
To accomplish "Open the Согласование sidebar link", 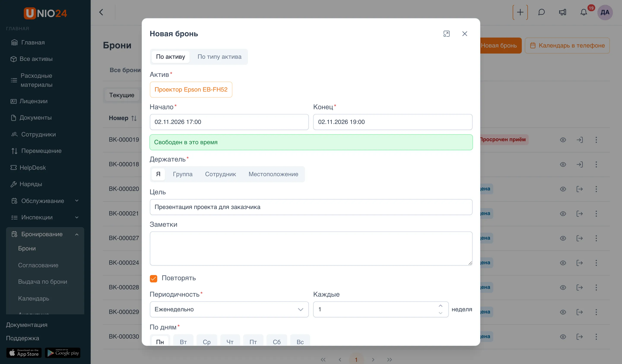I will click(x=38, y=265).
